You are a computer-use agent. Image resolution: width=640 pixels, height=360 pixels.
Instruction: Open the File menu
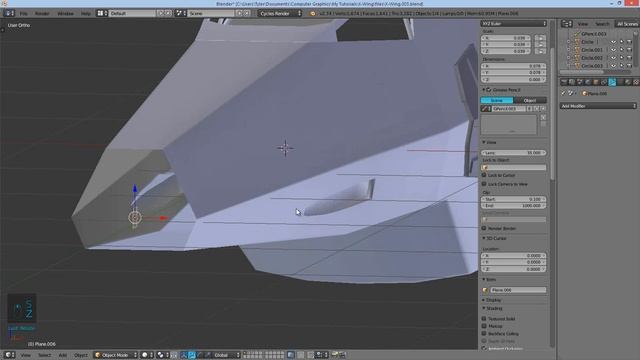24,13
